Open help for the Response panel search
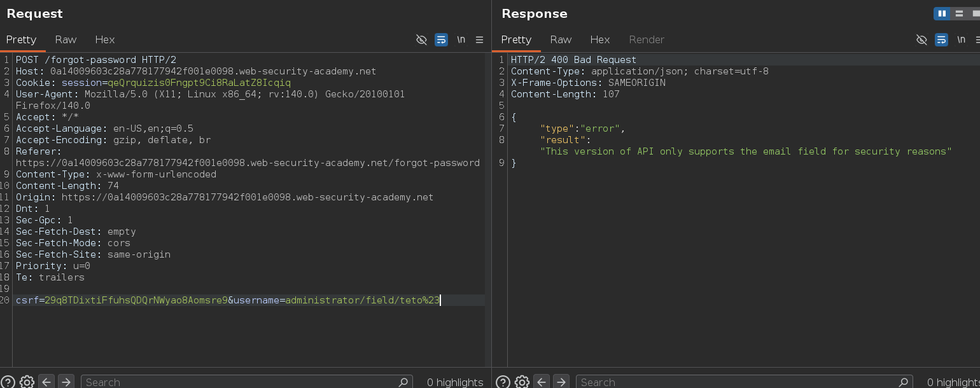Viewport: 980px width, 388px height. 502,382
